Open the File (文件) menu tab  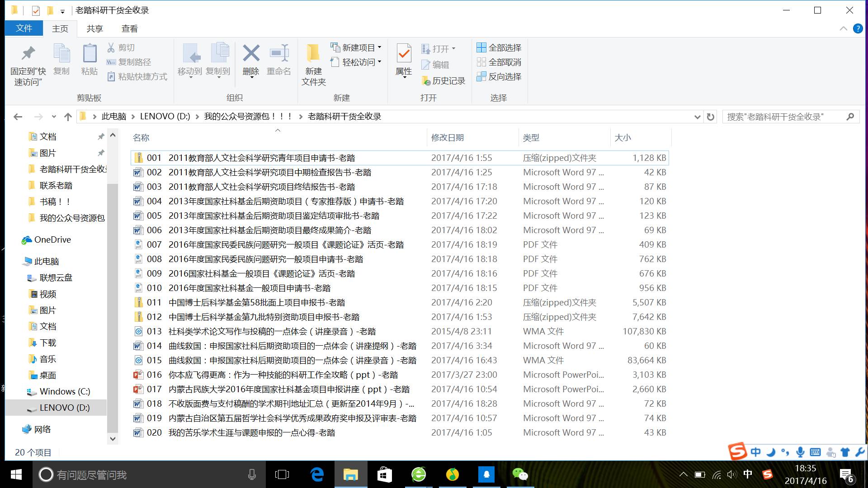click(24, 28)
